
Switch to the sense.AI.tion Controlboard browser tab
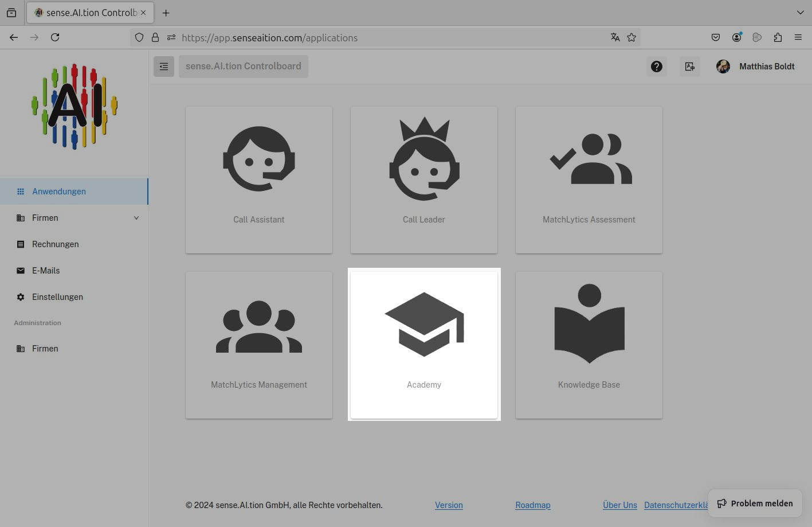tap(90, 13)
